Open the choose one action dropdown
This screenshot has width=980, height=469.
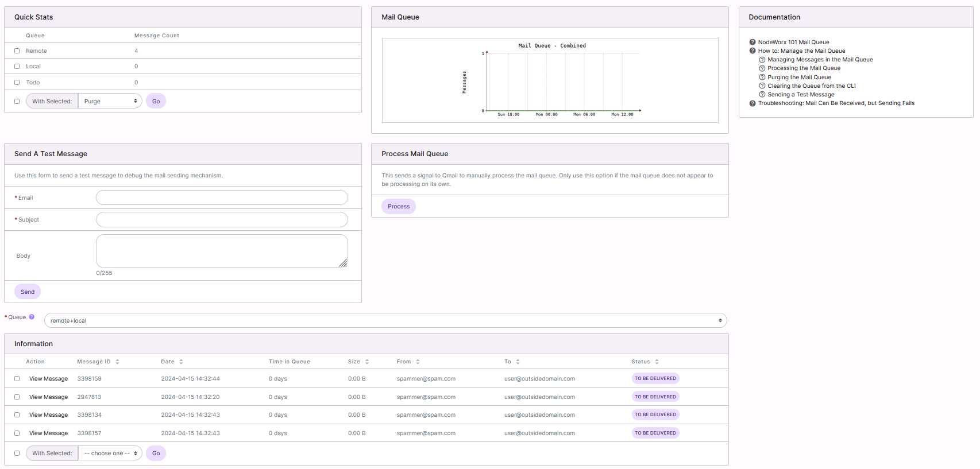(110, 453)
